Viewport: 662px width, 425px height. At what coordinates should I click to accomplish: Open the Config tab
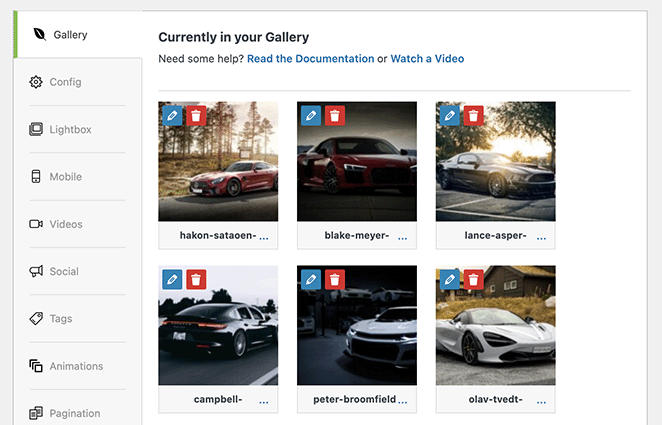click(x=65, y=82)
